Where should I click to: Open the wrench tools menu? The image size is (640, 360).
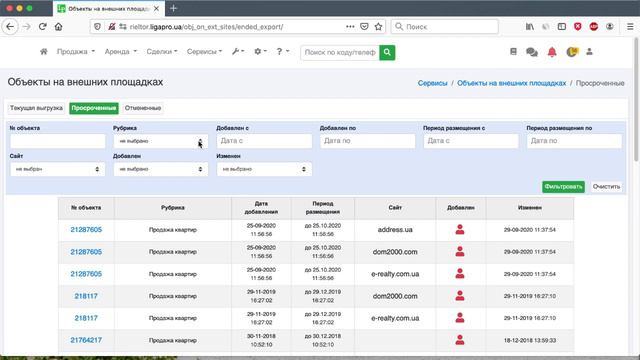tap(238, 51)
